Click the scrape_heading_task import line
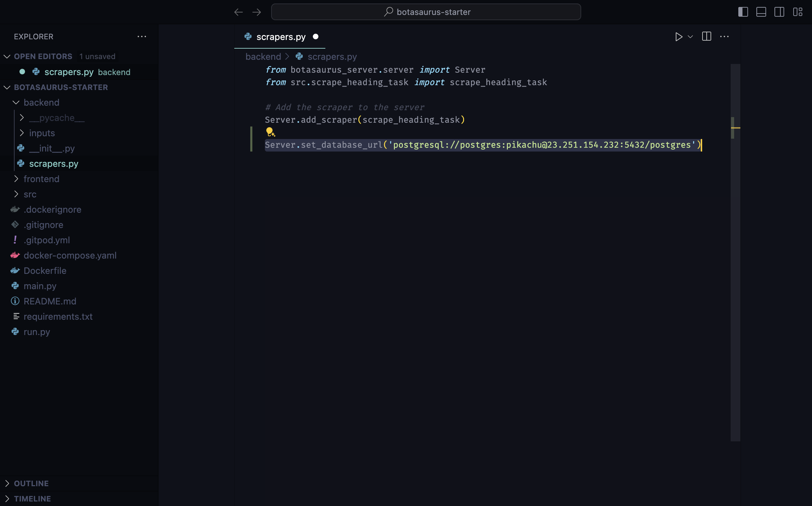Screen dimensions: 812x506 pyautogui.click(x=406, y=82)
